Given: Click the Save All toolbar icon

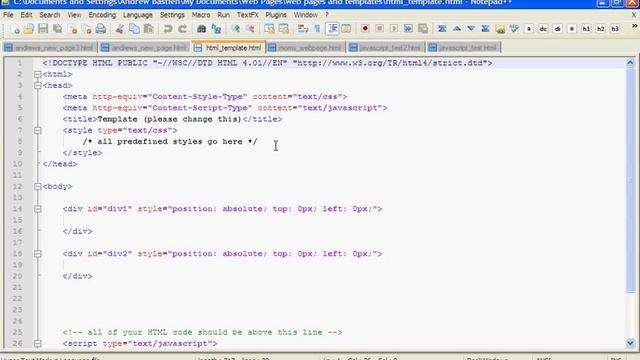Looking at the screenshot, I should (58, 29).
